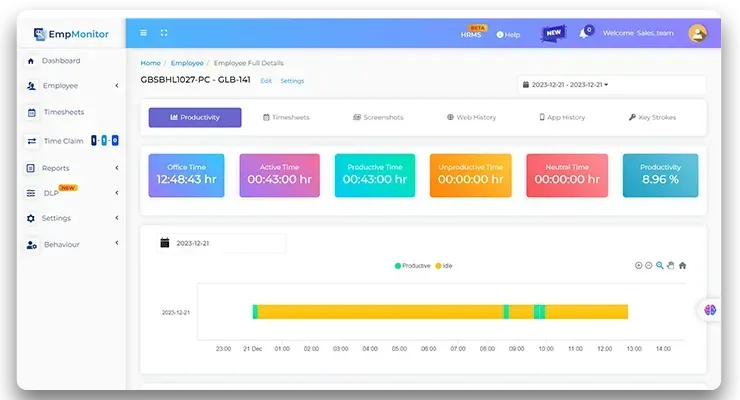Viewport: 740px width, 400px height.
Task: Switch to the Screenshots tab
Action: tap(378, 117)
